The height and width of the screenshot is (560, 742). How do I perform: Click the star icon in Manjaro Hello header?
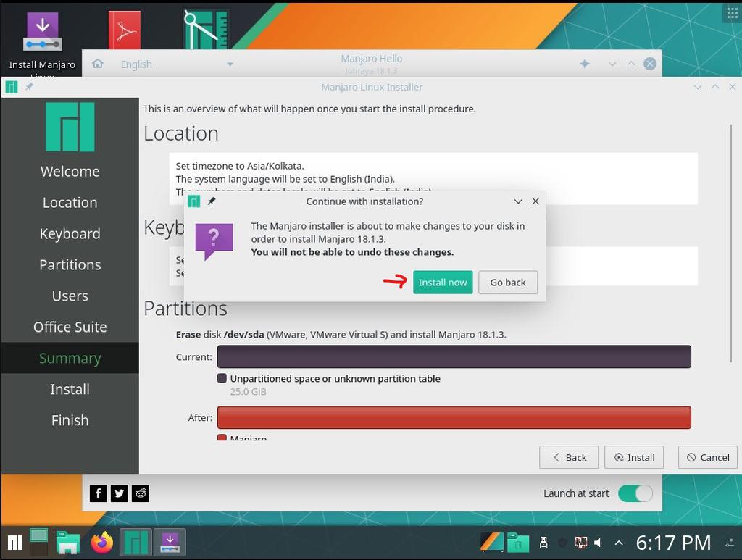(x=585, y=63)
